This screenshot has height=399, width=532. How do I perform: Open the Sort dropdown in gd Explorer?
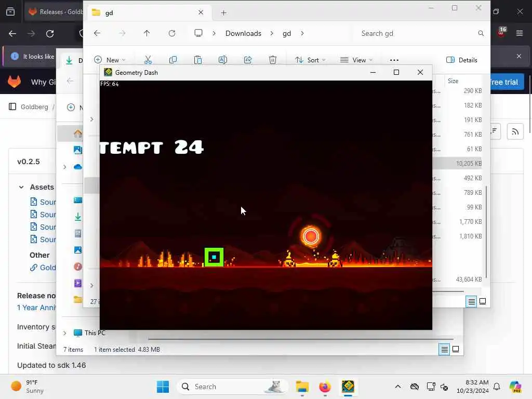310,60
